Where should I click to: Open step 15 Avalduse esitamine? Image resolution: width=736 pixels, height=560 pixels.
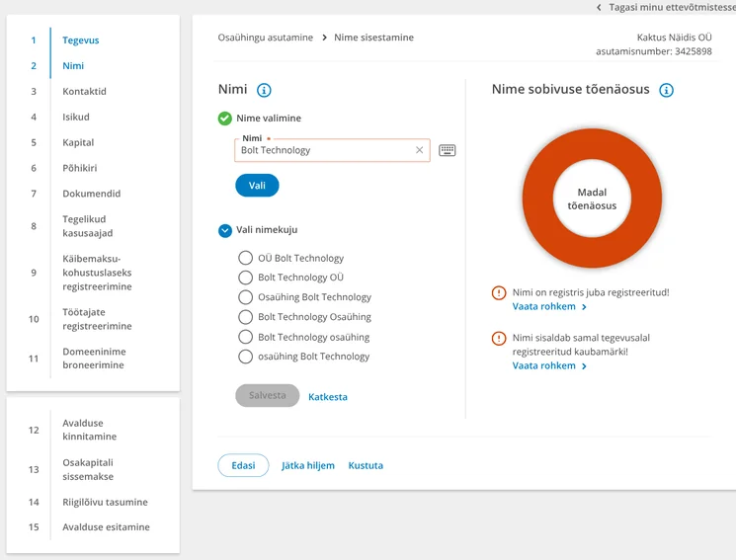[x=106, y=527]
